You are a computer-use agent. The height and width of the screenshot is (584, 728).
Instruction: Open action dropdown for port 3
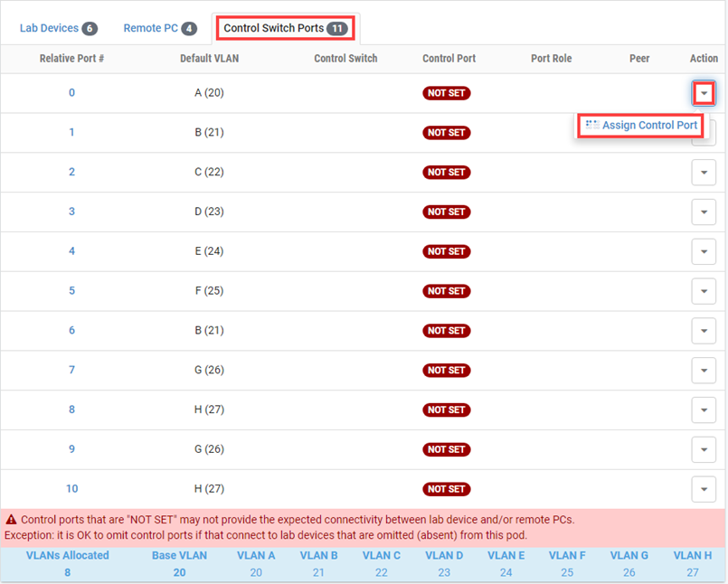tap(704, 212)
